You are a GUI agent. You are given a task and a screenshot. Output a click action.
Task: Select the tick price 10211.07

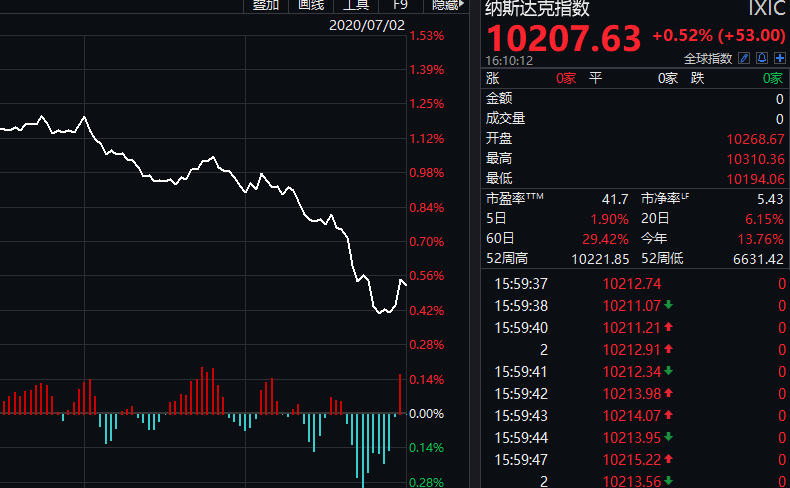631,306
